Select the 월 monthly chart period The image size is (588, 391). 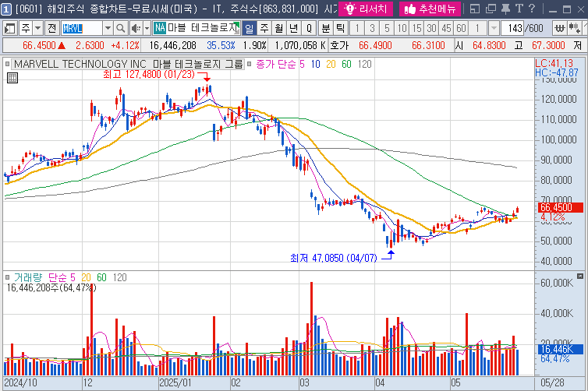(279, 28)
